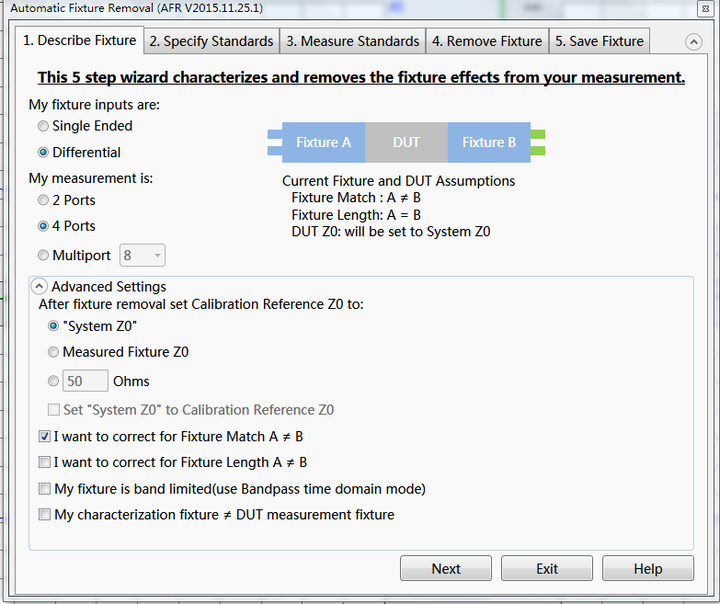The image size is (720, 604).
Task: Open the Measure Standards tab
Action: tap(352, 41)
